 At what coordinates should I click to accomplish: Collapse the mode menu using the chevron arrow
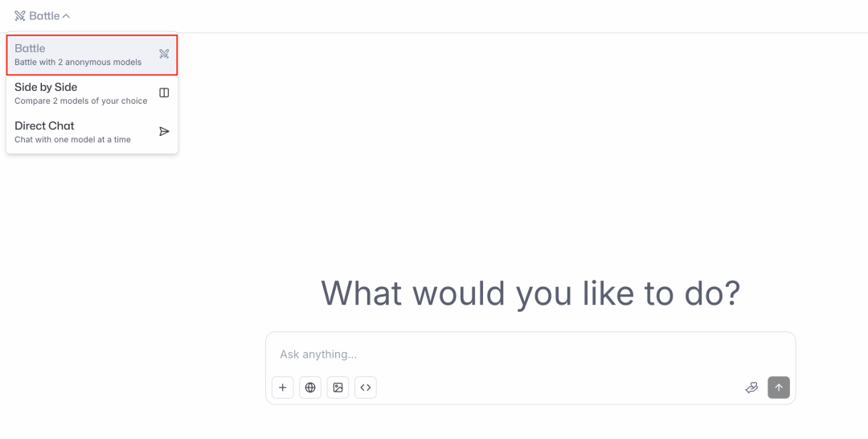[66, 16]
